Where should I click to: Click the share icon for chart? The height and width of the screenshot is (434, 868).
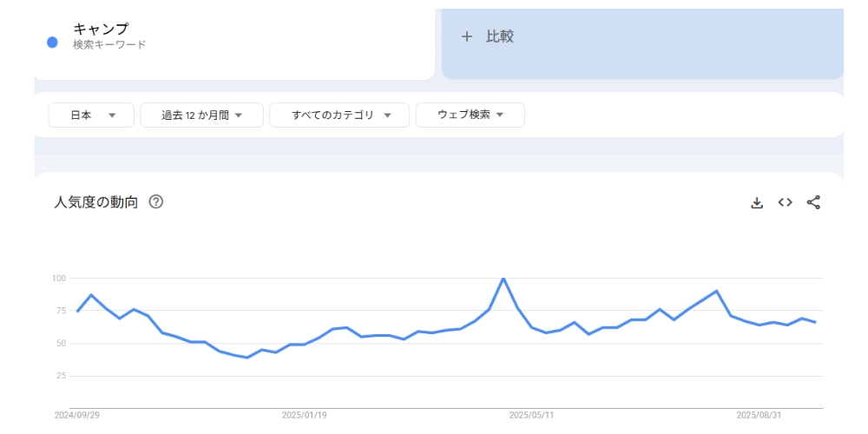[x=813, y=202]
